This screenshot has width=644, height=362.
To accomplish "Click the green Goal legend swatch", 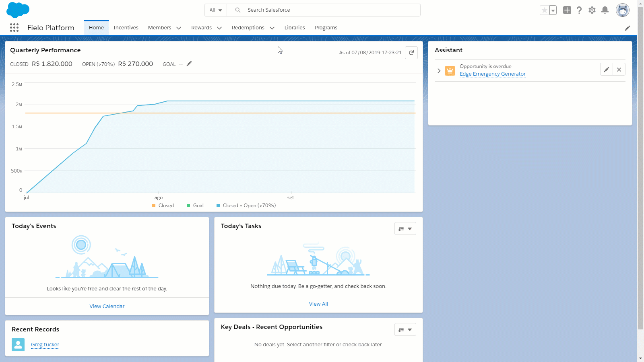I will (x=188, y=206).
